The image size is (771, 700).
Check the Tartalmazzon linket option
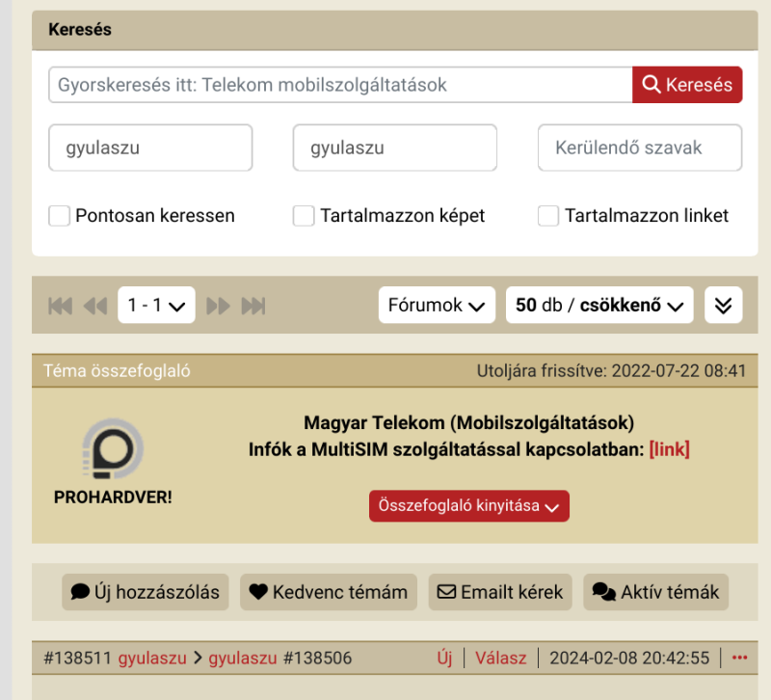tap(548, 216)
